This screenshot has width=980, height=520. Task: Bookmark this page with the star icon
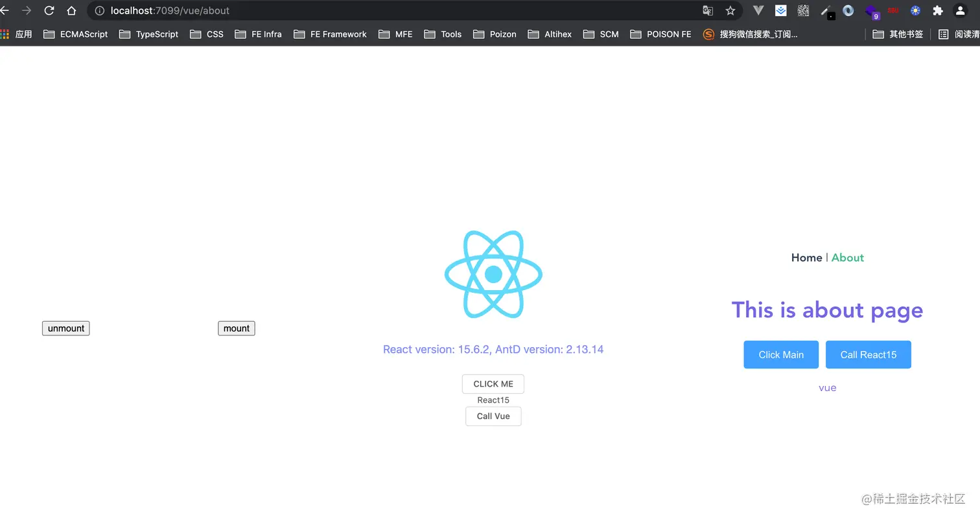[730, 10]
